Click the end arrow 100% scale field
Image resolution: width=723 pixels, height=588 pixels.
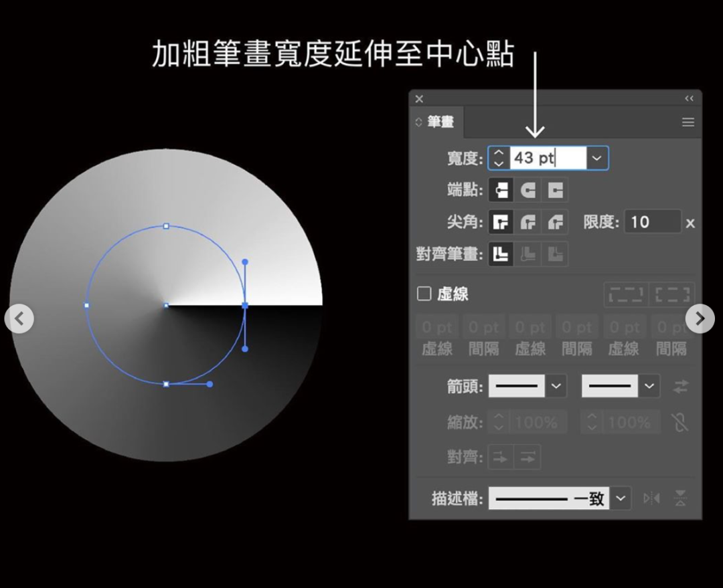[631, 422]
